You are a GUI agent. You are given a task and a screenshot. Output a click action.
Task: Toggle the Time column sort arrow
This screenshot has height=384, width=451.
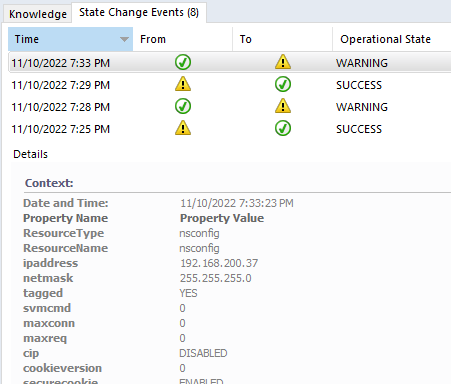(x=124, y=39)
